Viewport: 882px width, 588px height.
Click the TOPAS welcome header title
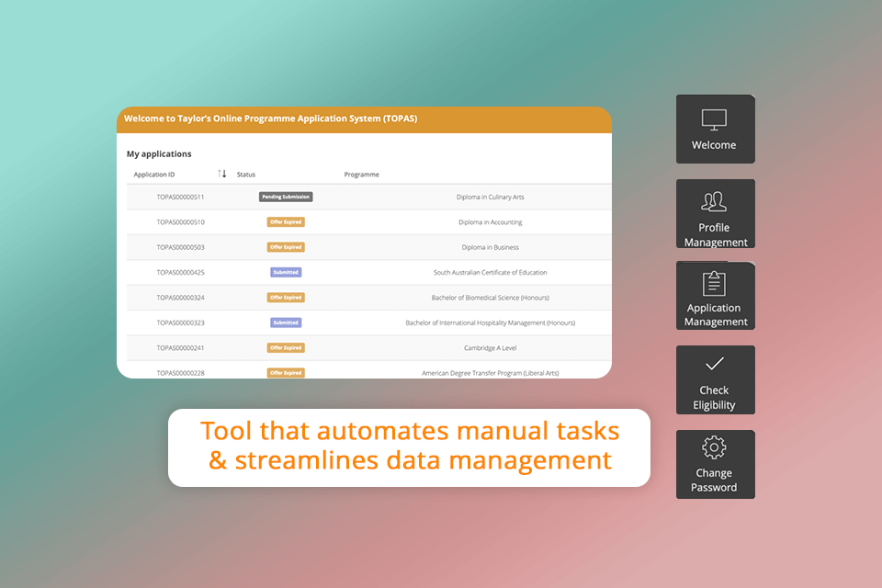[x=270, y=119]
